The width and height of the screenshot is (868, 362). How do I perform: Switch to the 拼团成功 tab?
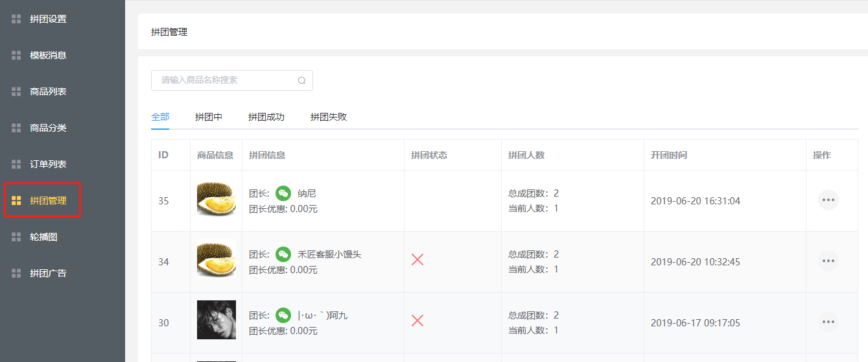266,117
